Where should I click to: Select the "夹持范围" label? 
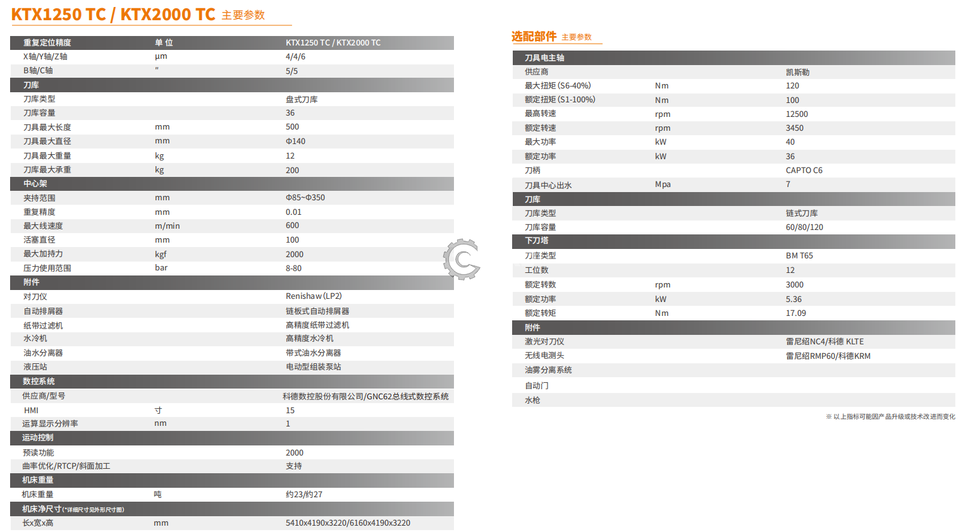pyautogui.click(x=39, y=198)
